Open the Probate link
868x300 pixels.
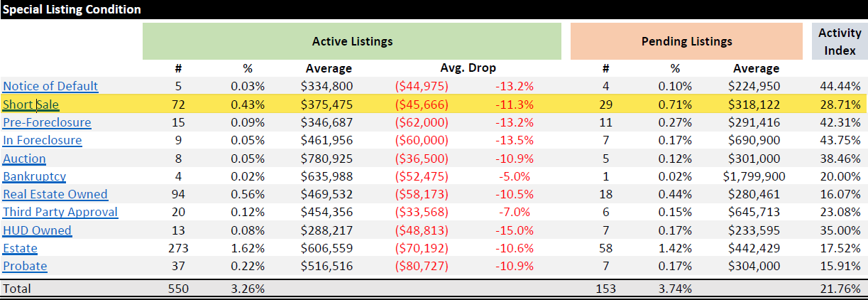pos(25,266)
